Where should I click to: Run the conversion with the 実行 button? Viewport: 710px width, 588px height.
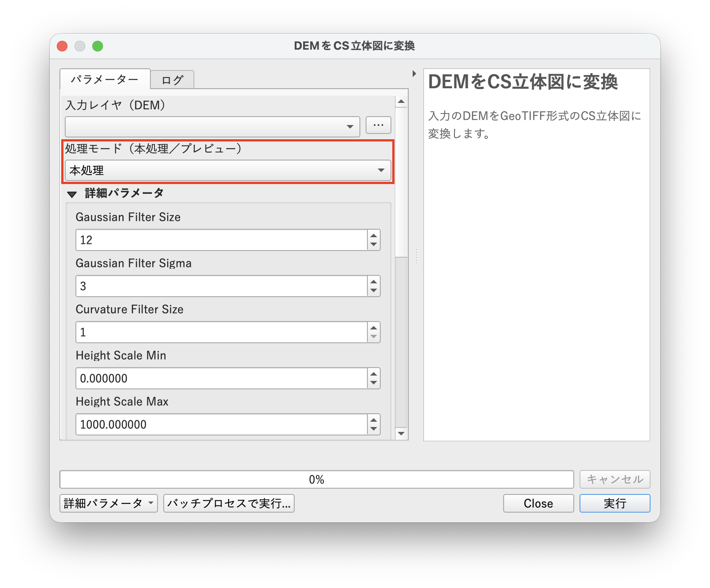pyautogui.click(x=615, y=503)
